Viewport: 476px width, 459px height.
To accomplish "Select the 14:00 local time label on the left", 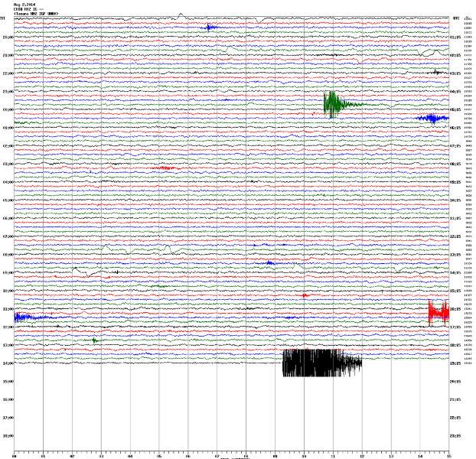I will [8, 363].
